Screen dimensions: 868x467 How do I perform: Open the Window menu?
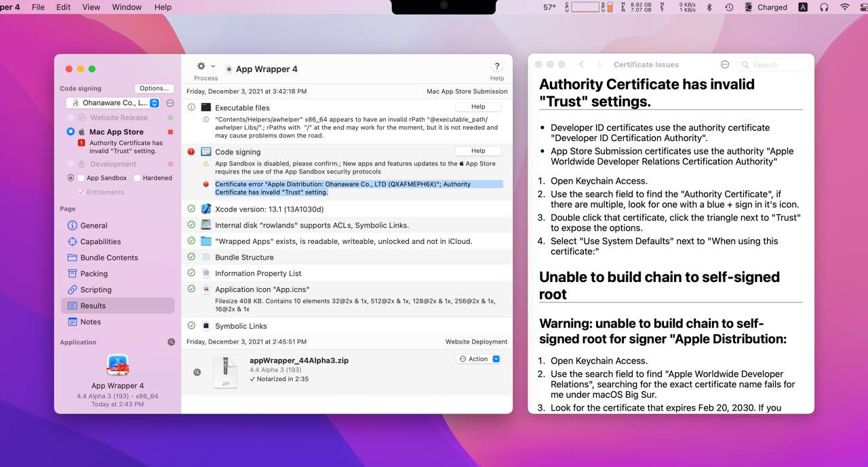tap(126, 7)
